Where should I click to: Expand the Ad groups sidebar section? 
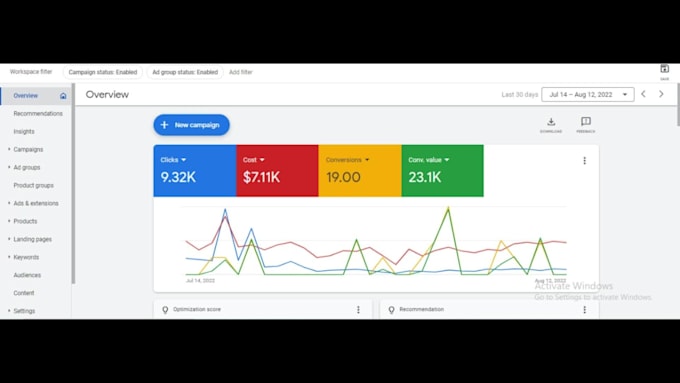tap(9, 167)
